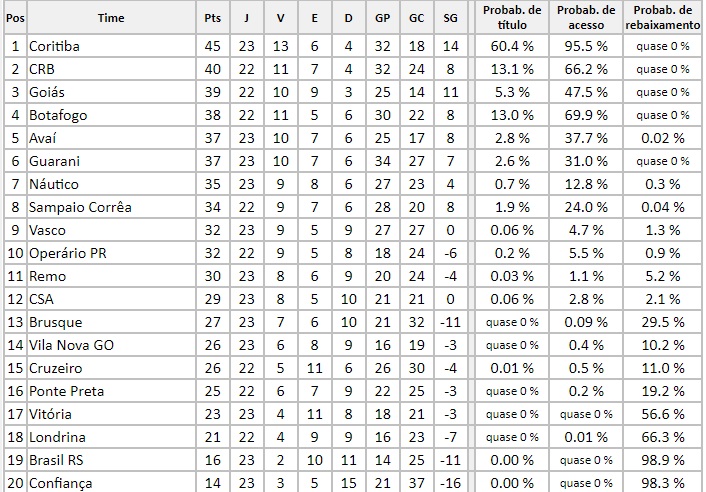
Task: Open the Cruzeiro team entry
Action: point(56,368)
